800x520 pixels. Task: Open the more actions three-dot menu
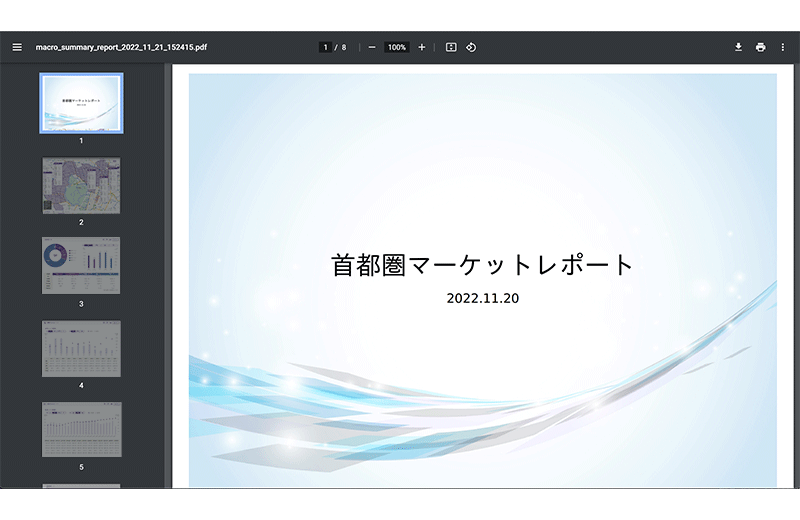783,47
